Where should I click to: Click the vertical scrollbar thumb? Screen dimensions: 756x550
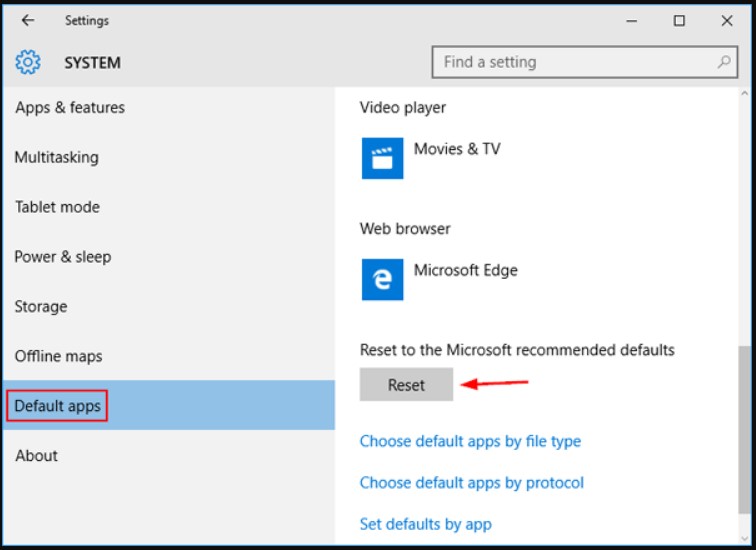pos(744,430)
